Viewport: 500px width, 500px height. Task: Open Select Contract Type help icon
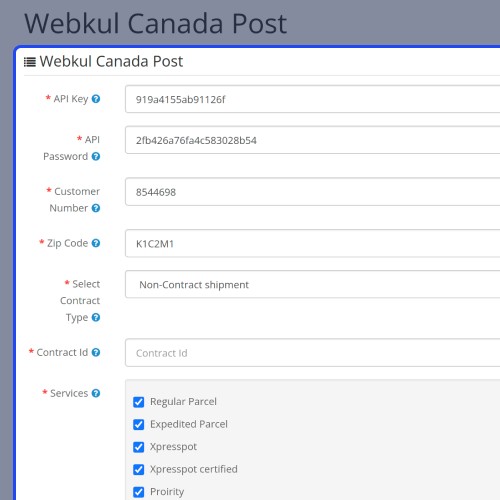[96, 317]
